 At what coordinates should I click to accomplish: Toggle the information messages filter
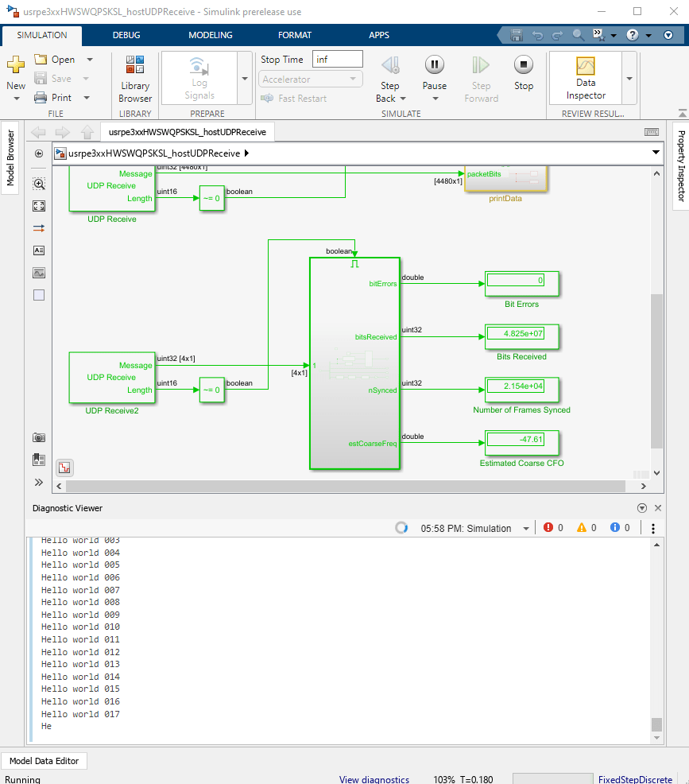click(620, 528)
